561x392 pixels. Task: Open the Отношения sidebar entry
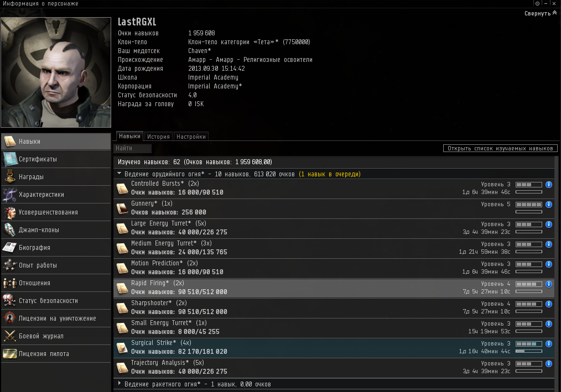pos(56,283)
